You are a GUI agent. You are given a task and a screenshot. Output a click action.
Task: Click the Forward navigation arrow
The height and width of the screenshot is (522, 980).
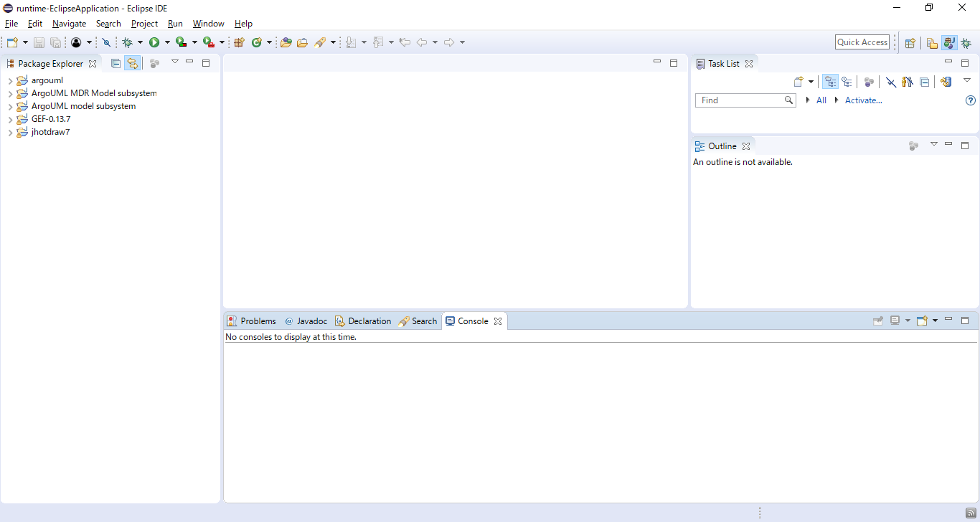click(449, 42)
